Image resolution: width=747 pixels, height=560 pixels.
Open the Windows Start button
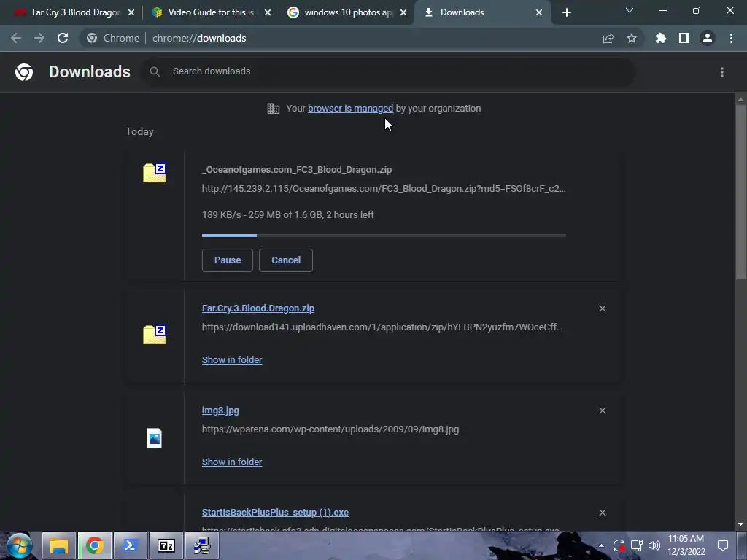pyautogui.click(x=19, y=545)
